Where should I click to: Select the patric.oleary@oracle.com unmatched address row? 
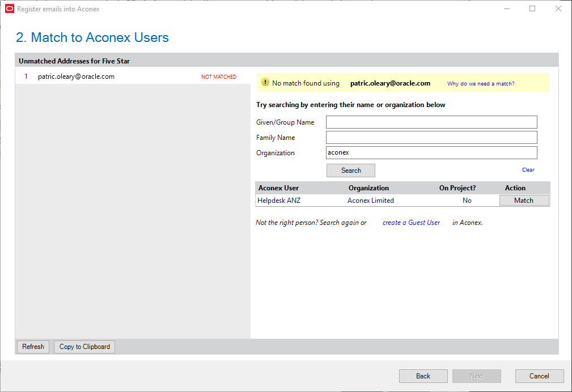click(133, 76)
